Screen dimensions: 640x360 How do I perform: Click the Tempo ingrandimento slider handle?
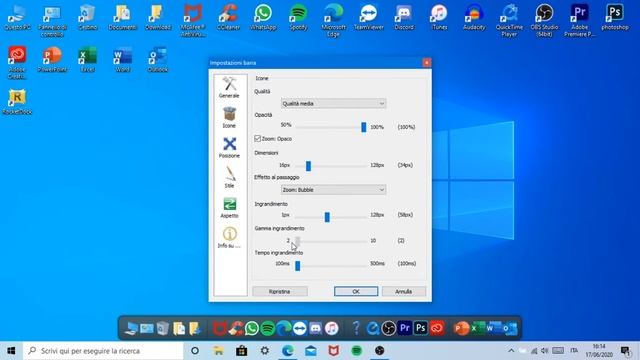[x=298, y=266]
